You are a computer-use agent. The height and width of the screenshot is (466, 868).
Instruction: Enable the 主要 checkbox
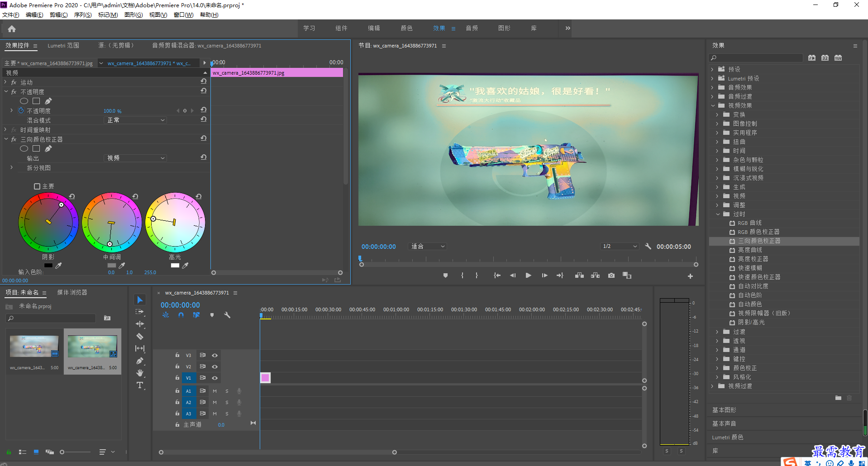click(x=37, y=186)
